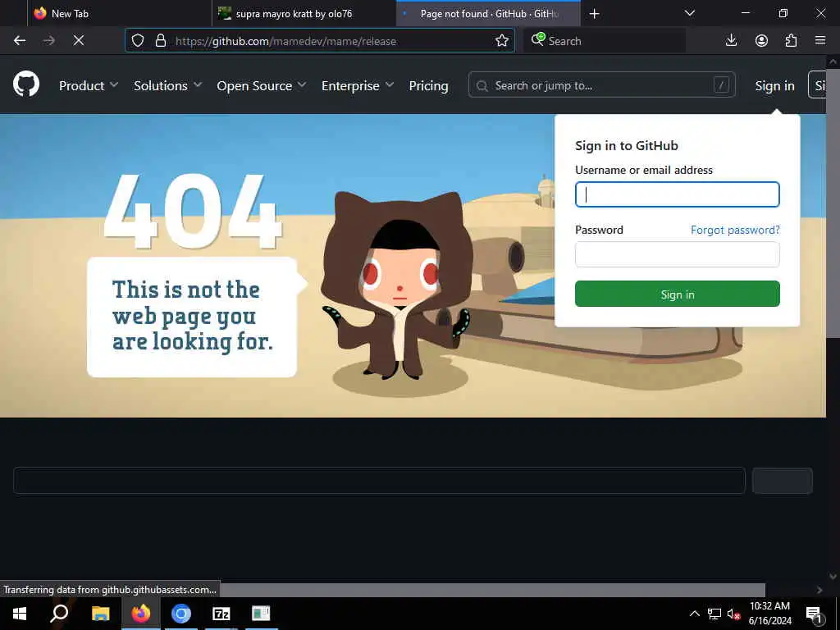Open the extensions puzzle icon

pos(791,41)
